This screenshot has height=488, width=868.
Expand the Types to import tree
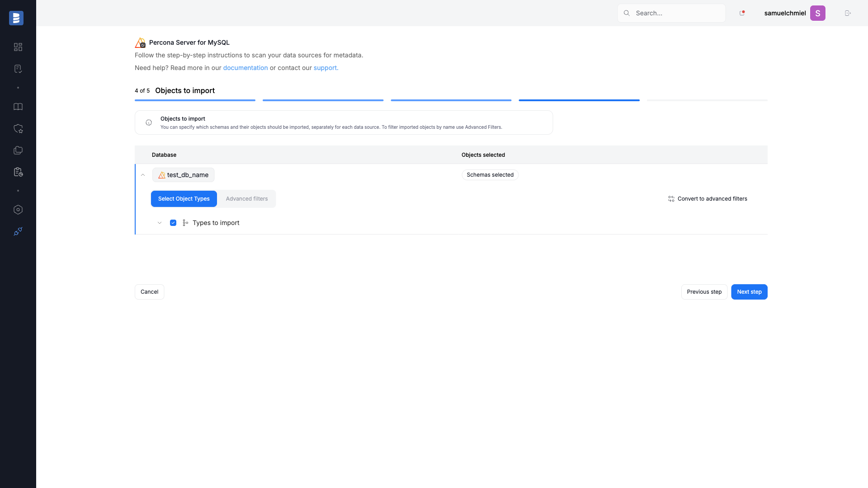tap(160, 223)
